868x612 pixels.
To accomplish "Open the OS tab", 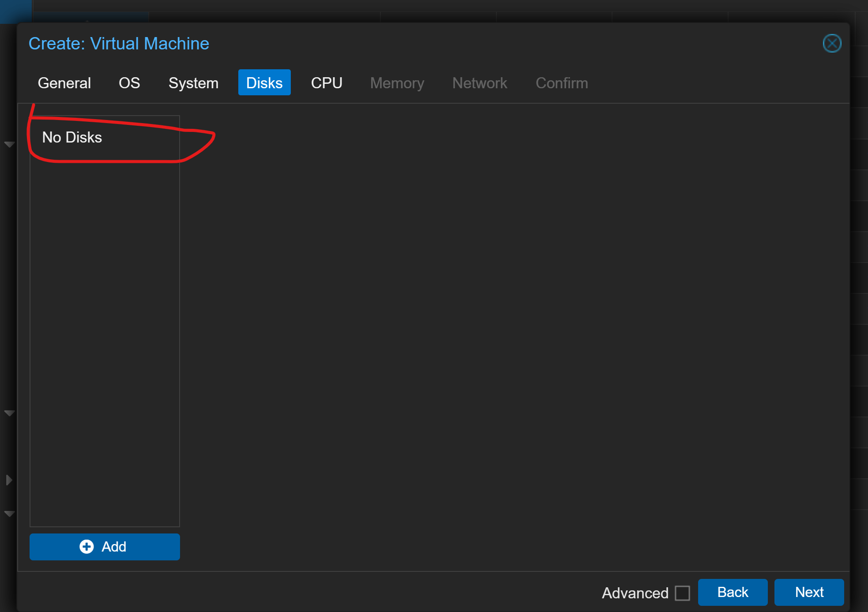I will point(129,83).
